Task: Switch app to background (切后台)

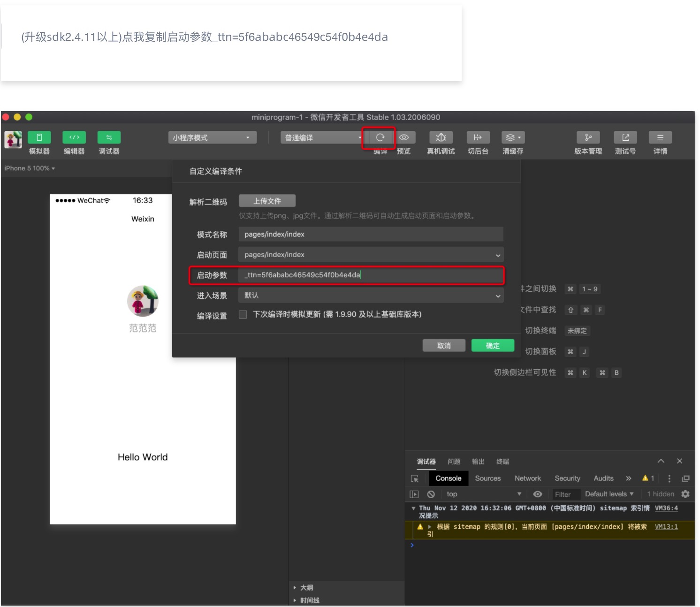Action: [x=478, y=137]
